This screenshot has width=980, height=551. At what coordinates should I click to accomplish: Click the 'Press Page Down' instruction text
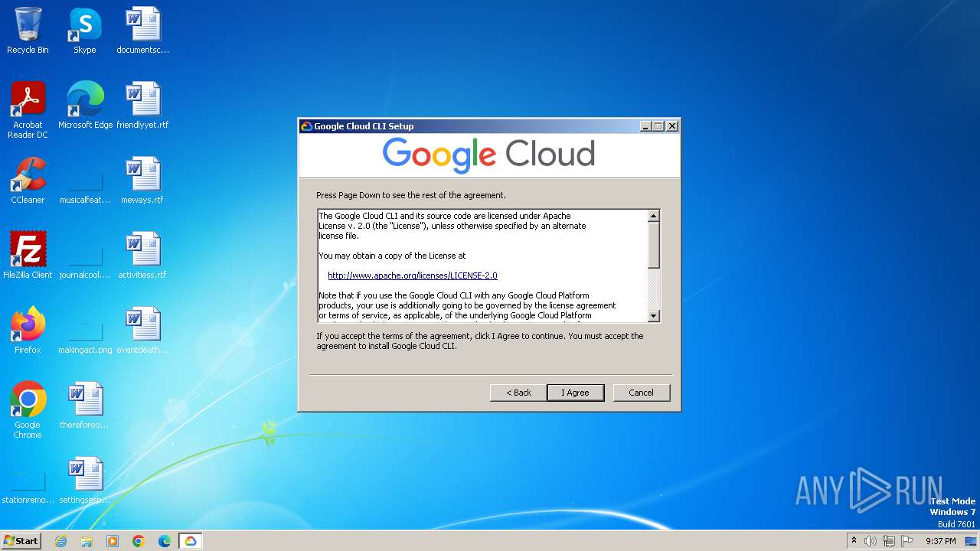tap(411, 195)
